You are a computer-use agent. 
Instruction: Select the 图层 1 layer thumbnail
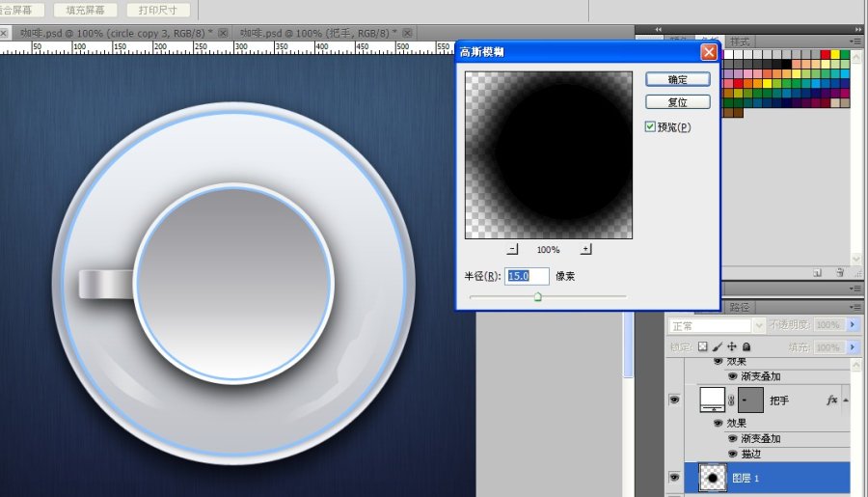[x=713, y=478]
